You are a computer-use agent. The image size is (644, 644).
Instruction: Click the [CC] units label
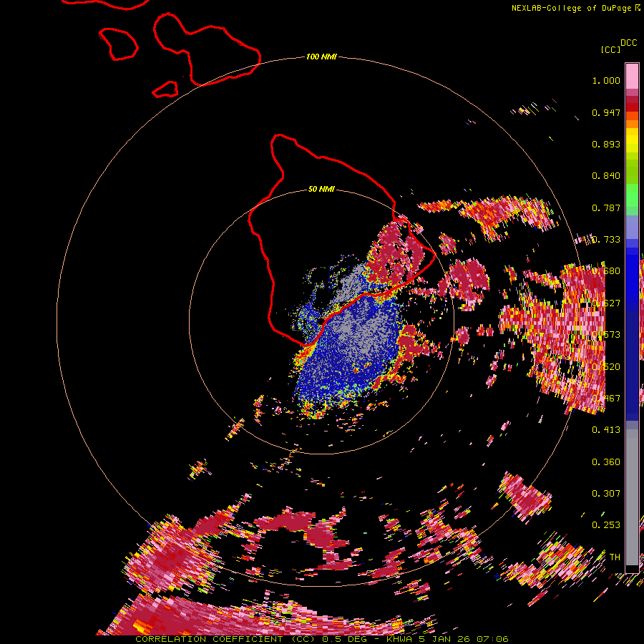(610, 49)
